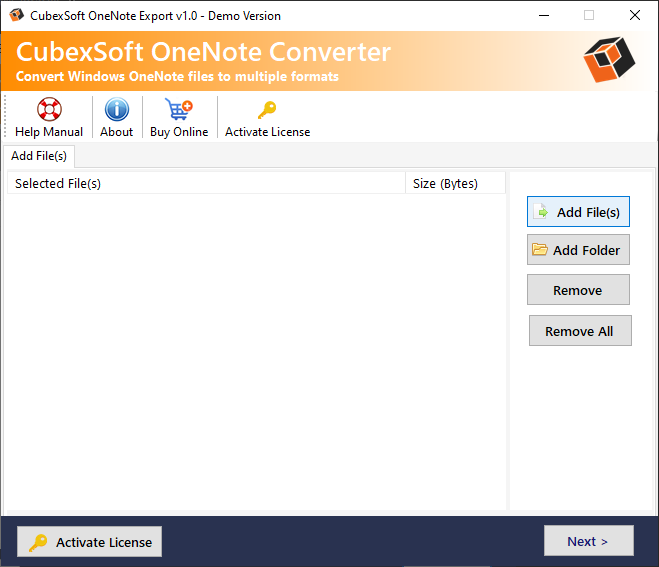Open the Help Manual lifebuoy icon
The image size is (659, 567).
tap(49, 109)
